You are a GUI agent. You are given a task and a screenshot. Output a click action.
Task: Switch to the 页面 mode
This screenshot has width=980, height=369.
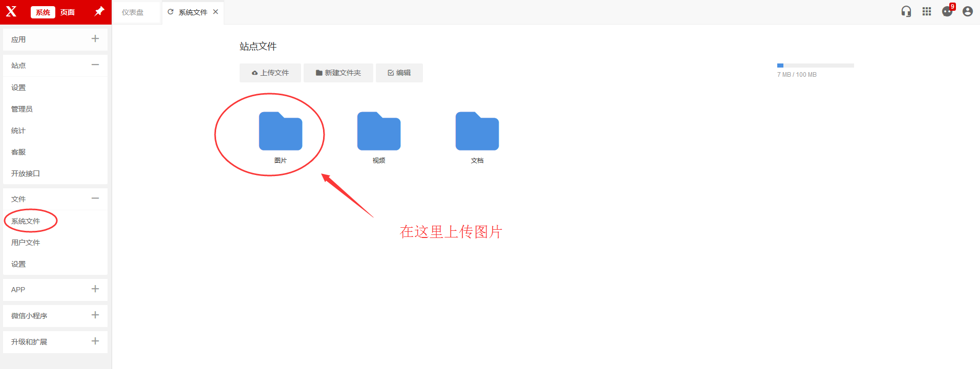pyautogui.click(x=68, y=12)
